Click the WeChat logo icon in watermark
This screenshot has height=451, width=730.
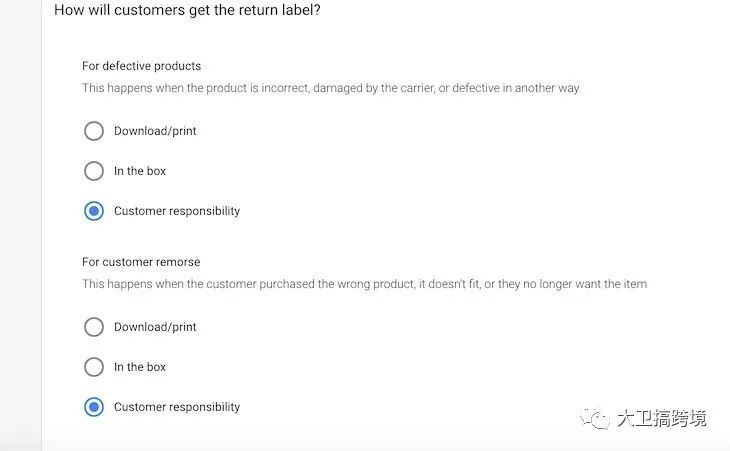[595, 418]
